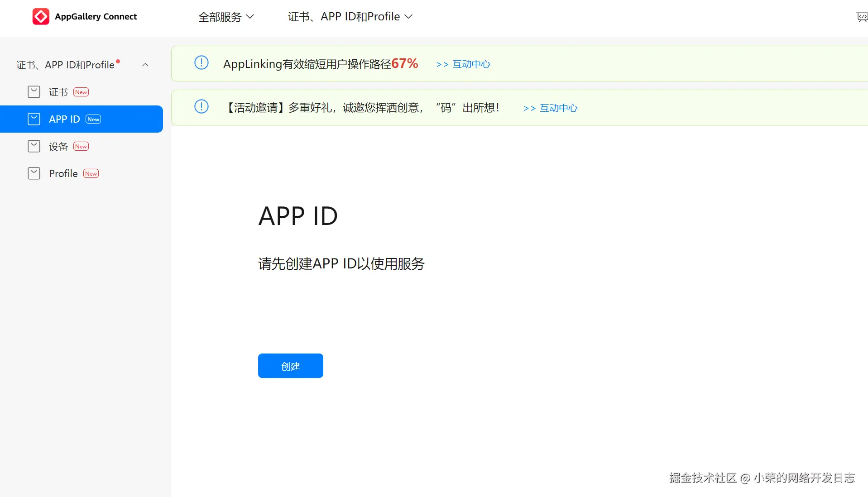Select Profile in the sidebar menu
The image size is (868, 497).
point(82,173)
